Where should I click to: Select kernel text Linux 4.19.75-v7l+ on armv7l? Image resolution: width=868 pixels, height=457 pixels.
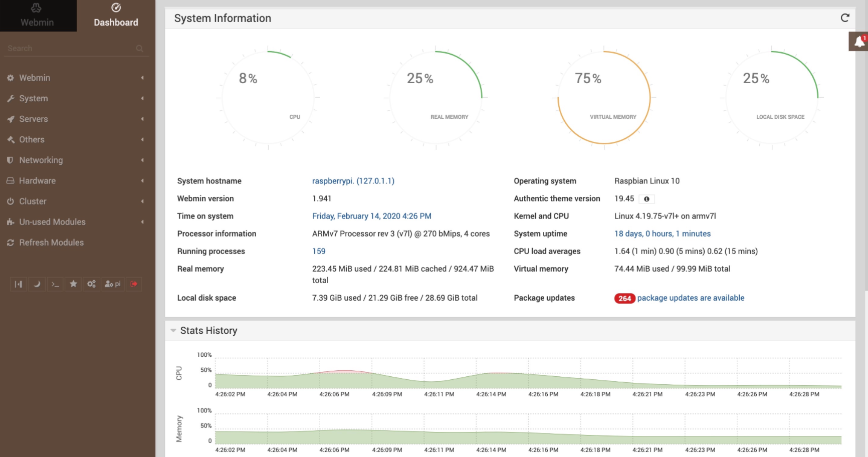point(665,216)
